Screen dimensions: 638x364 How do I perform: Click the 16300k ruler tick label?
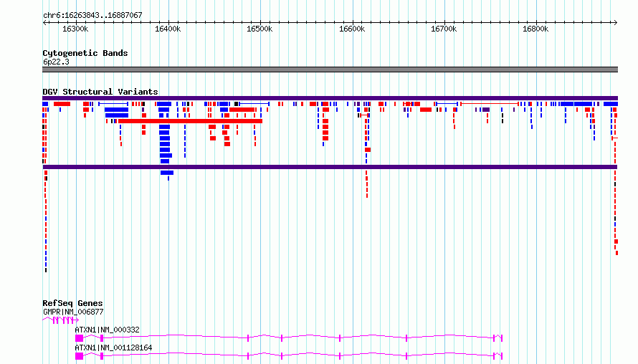pyautogui.click(x=75, y=29)
